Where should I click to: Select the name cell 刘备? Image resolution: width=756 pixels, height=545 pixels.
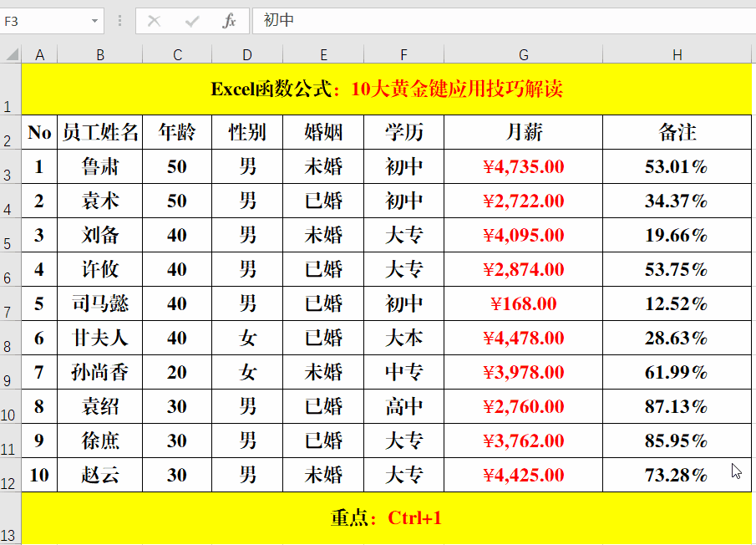pos(99,235)
